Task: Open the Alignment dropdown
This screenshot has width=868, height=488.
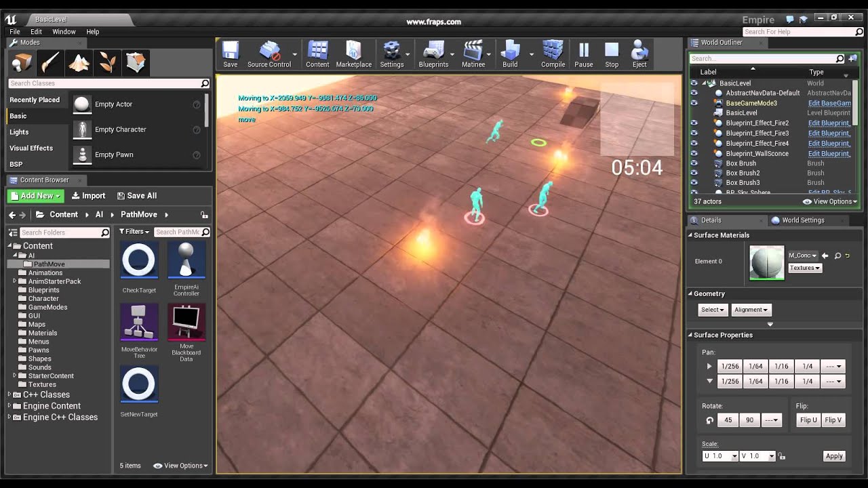Action: [751, 310]
